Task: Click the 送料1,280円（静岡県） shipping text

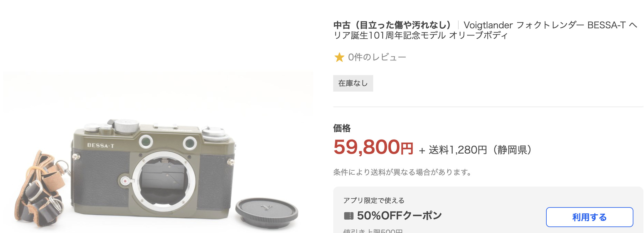Action: 480,150
